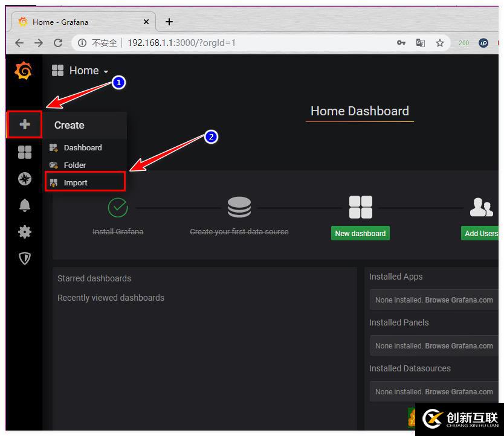Click the users icon above Add Users

(x=481, y=207)
